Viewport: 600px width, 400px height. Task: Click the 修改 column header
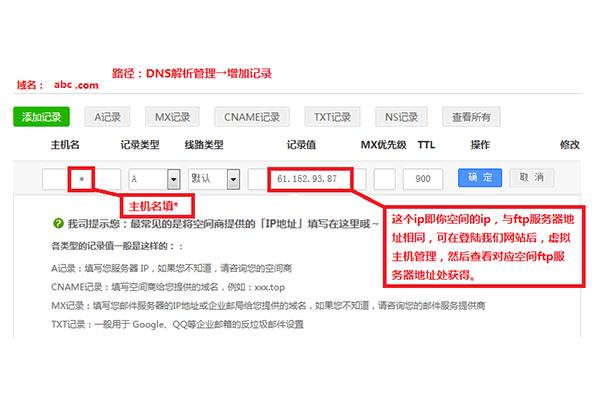click(x=570, y=146)
